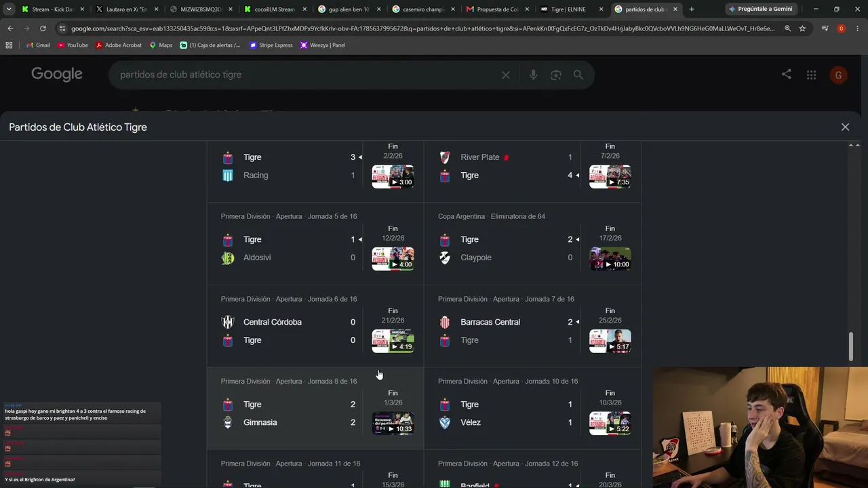Clear the search box with the X
Image resolution: width=868 pixels, height=488 pixels.
(x=505, y=75)
